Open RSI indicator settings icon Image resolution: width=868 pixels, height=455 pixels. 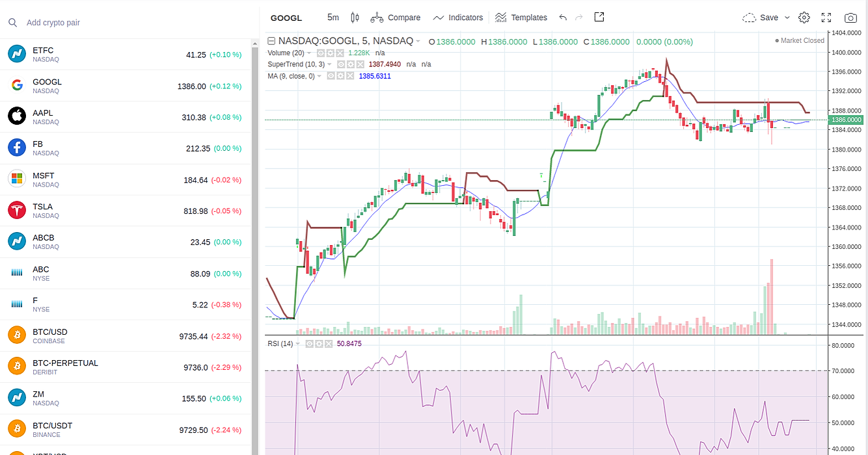click(x=320, y=344)
